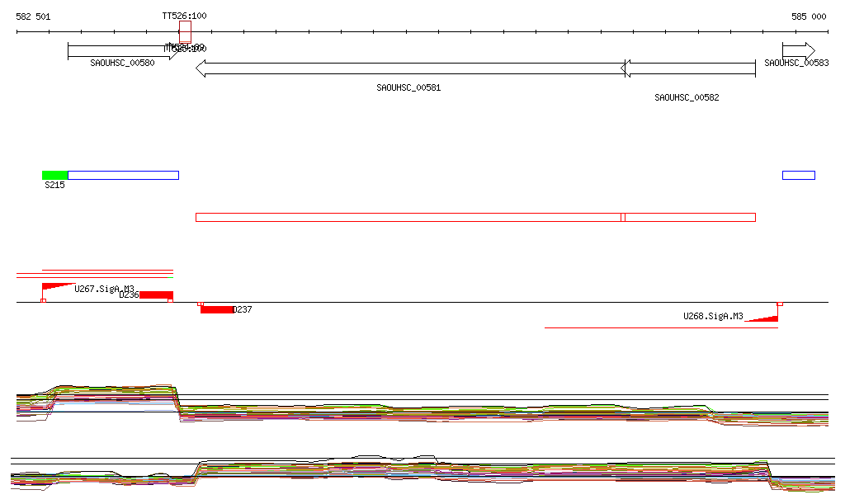Screen dimensions: 845x504
Task: Click the long red line beneath U268.SigA.M3
Action: (x=661, y=327)
